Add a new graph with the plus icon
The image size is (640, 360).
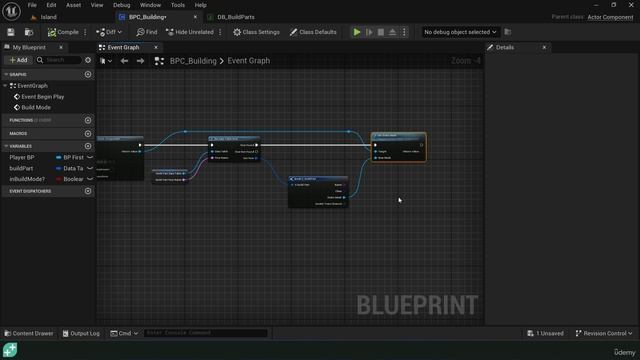[x=88, y=75]
